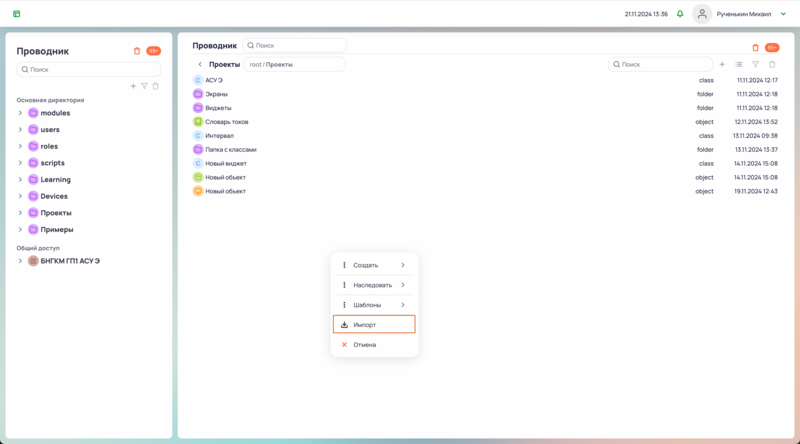Expand the Learning folder chevron
This screenshot has height=444, width=800.
[20, 180]
